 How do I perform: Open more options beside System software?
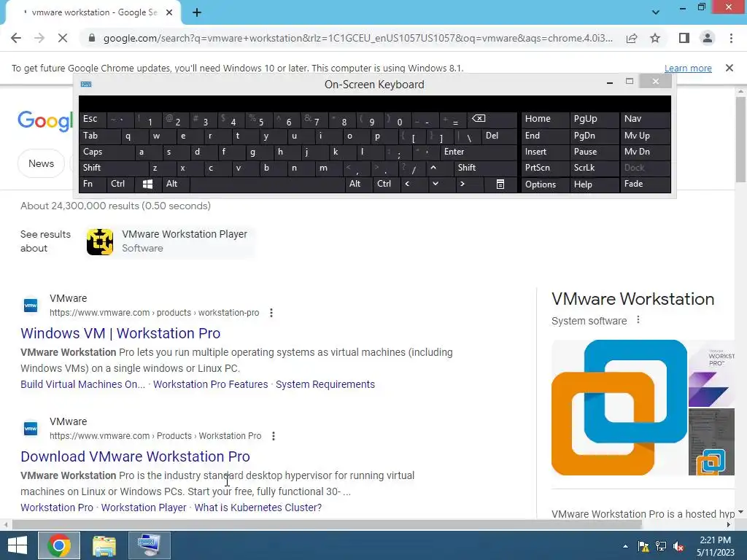coord(638,321)
